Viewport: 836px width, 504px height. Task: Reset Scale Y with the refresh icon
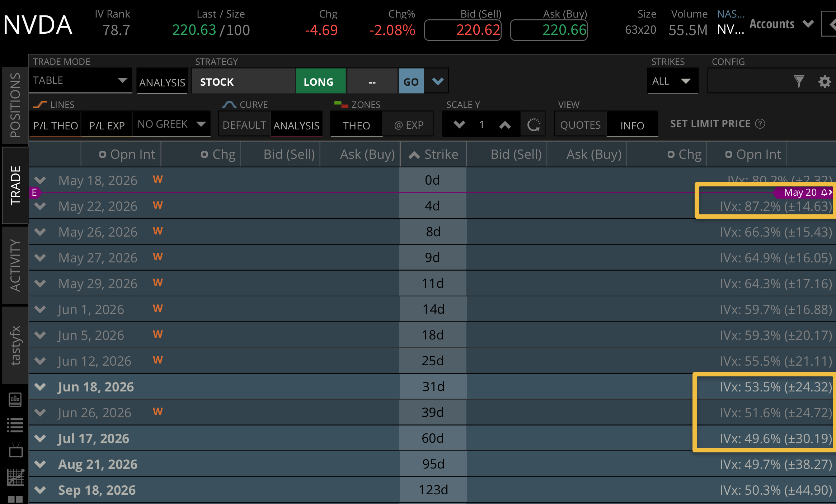[533, 125]
